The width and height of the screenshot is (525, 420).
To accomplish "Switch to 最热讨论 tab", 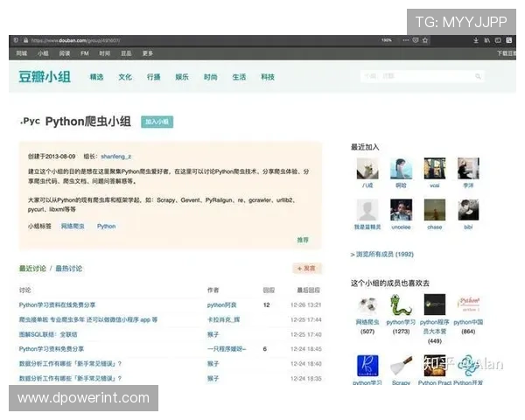I will coord(68,269).
